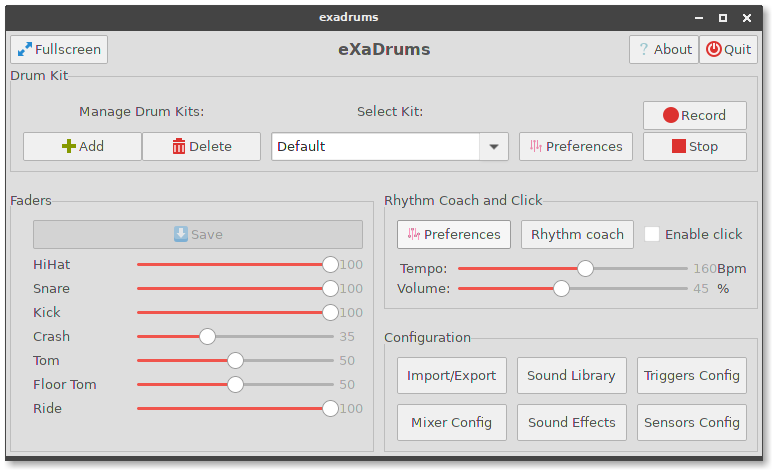Click the Crash fader handle
The width and height of the screenshot is (772, 470).
[207, 337]
